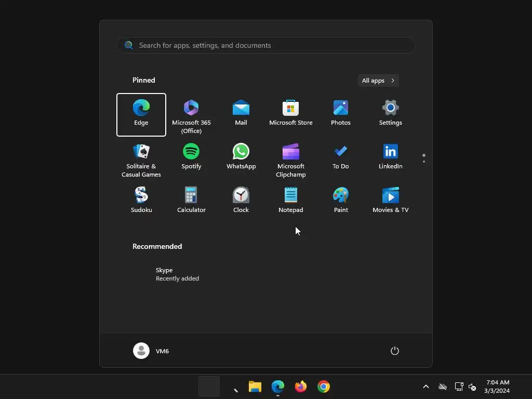Launch Google Chrome from the taskbar
The height and width of the screenshot is (399, 532).
pos(324,387)
